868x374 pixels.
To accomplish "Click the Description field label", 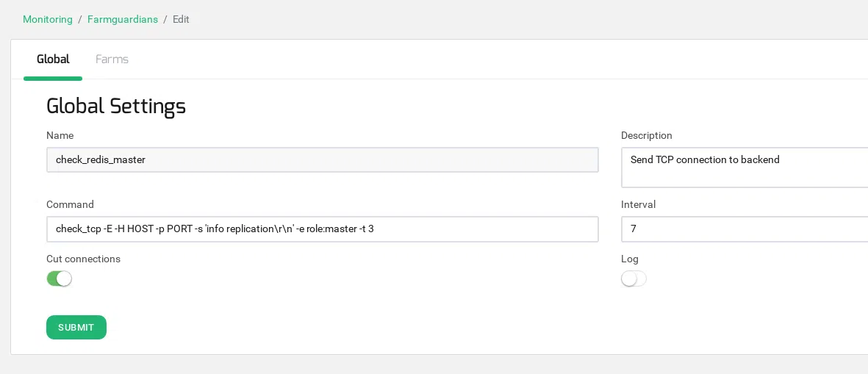I will (646, 135).
